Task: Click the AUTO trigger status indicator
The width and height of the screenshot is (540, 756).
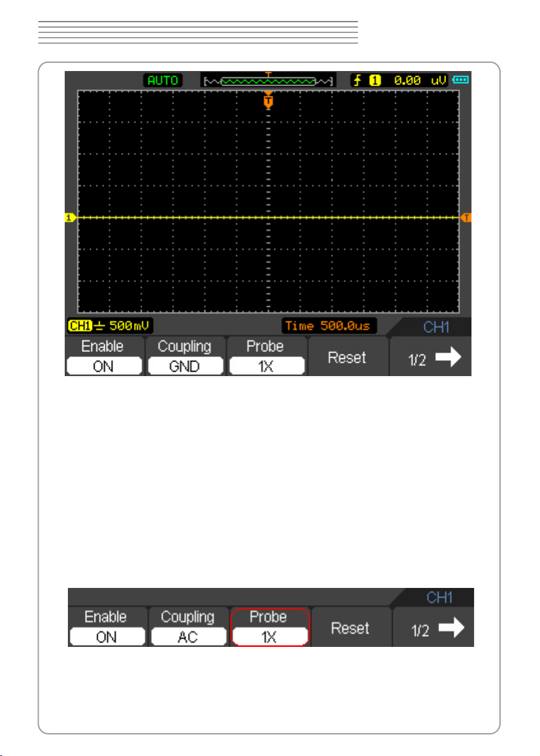Action: 162,80
